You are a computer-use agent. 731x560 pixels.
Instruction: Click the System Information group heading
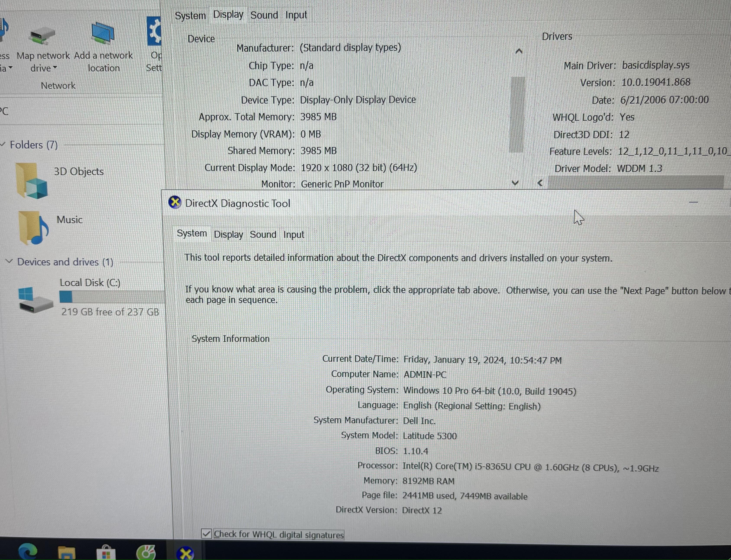click(231, 339)
